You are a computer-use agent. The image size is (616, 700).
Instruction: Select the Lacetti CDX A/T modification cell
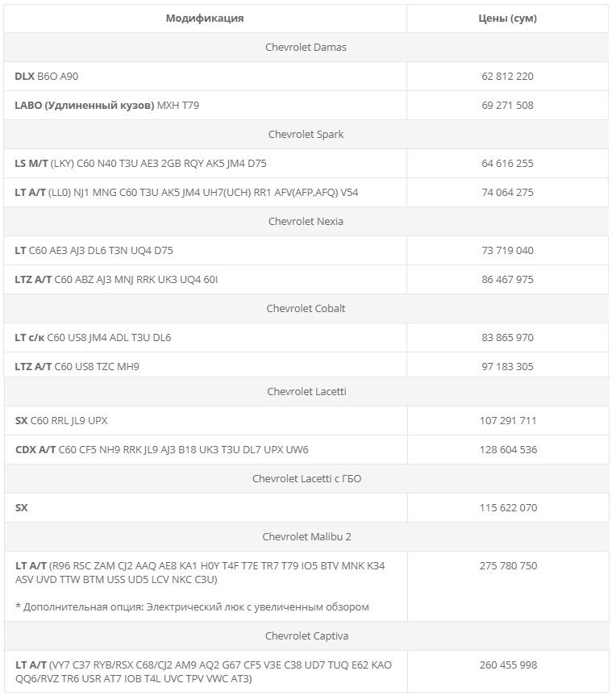tap(161, 449)
